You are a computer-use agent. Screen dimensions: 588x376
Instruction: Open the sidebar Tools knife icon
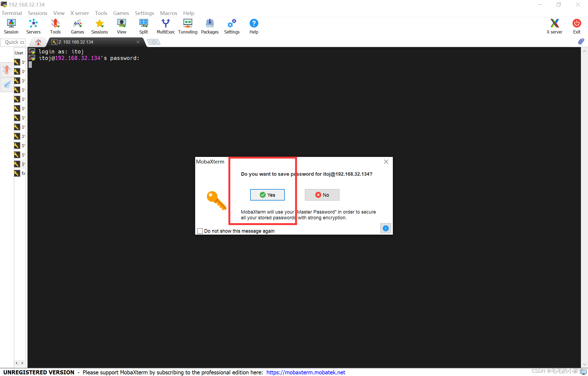tap(7, 70)
